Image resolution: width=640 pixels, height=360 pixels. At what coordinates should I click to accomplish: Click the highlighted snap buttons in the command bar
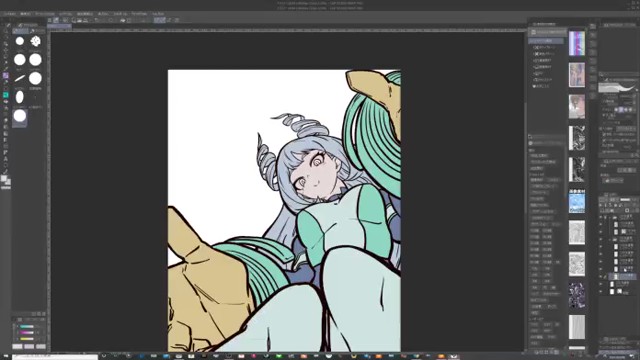coord(160,20)
